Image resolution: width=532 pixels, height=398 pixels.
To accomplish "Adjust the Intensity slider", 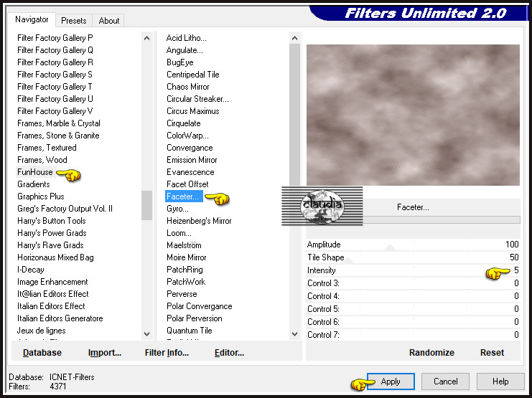I will click(413, 270).
